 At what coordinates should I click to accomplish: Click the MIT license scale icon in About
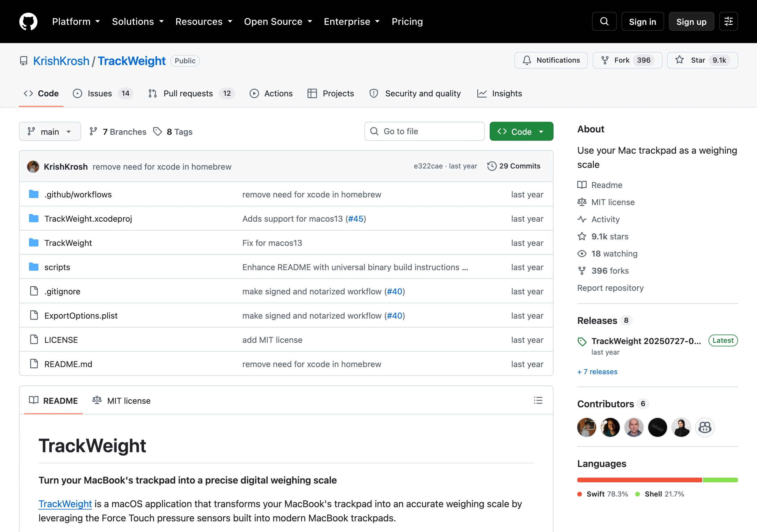pyautogui.click(x=582, y=202)
